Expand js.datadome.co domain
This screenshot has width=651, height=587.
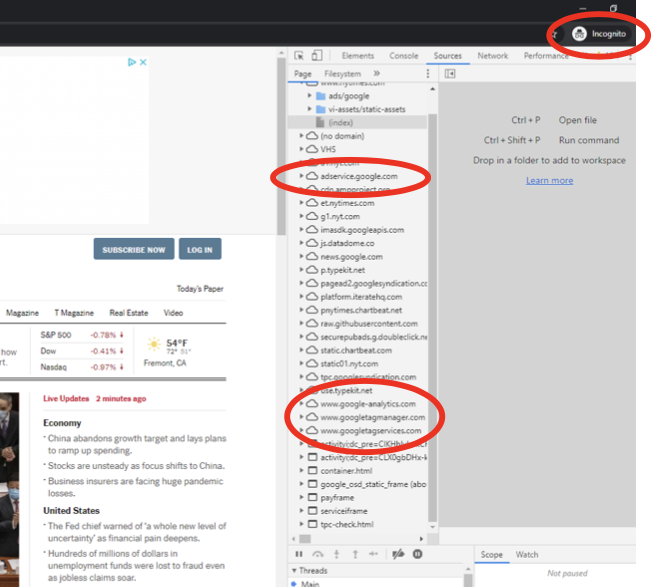301,243
